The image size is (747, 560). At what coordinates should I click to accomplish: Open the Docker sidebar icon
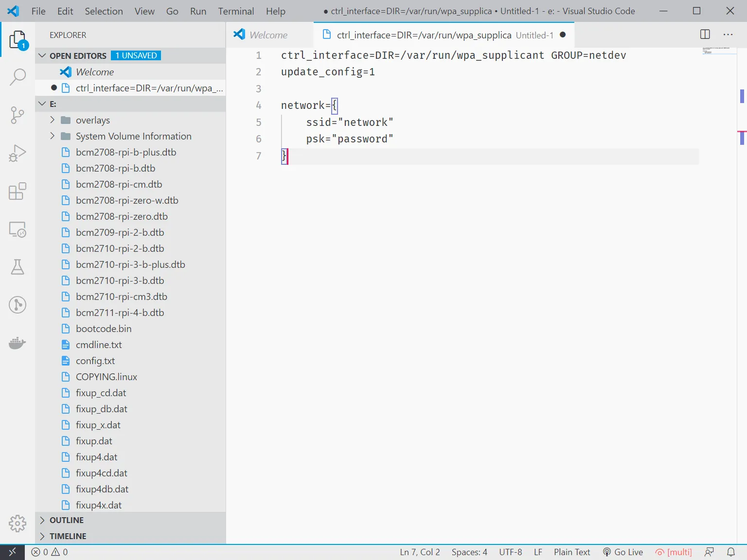18,343
